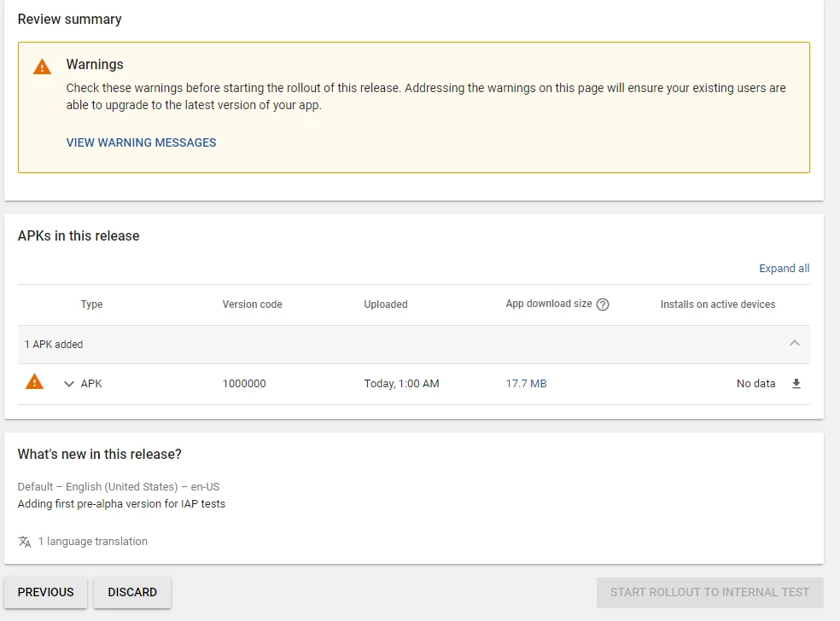
Task: Click the Installs on active devices header
Action: (717, 305)
